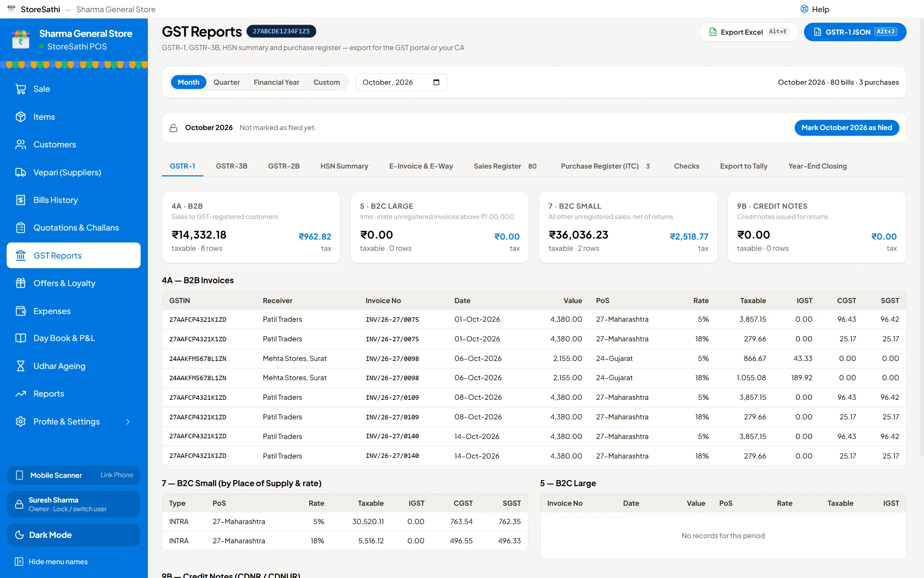Image resolution: width=924 pixels, height=578 pixels.
Task: Open Items via box icon
Action: 21,117
